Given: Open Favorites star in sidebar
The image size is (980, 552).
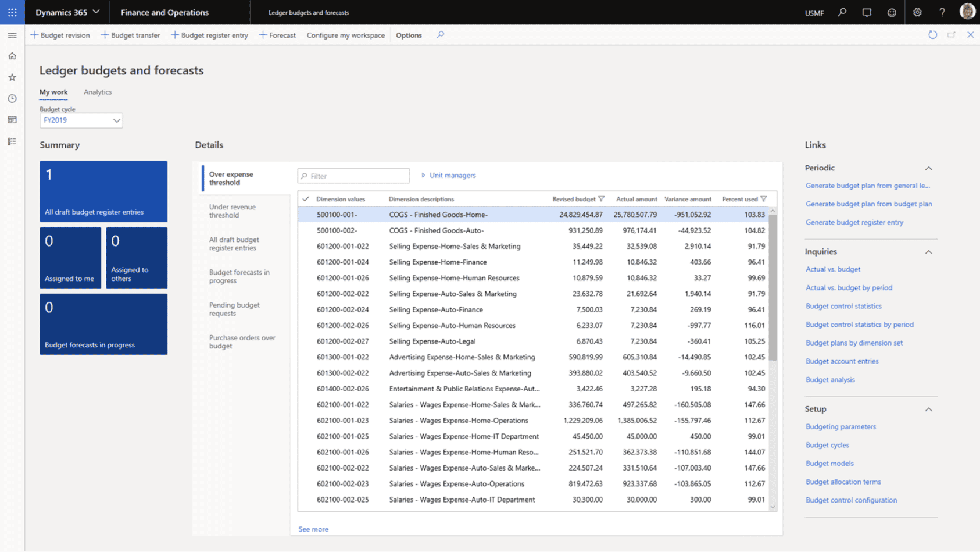Looking at the screenshot, I should coord(12,77).
